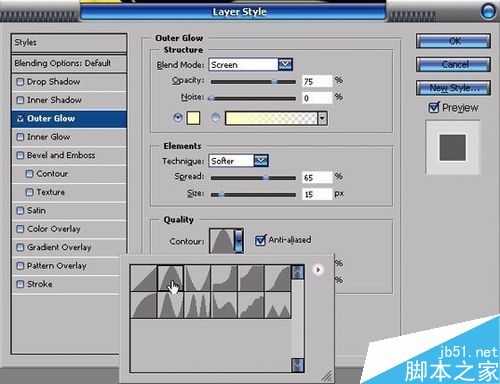Open the contour picker flyout menu arrow

(318, 270)
